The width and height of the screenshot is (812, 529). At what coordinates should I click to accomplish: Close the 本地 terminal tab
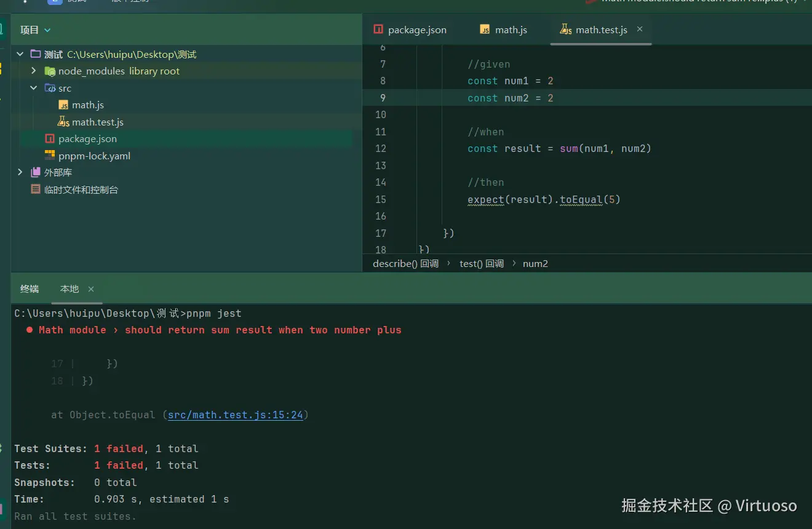point(91,289)
